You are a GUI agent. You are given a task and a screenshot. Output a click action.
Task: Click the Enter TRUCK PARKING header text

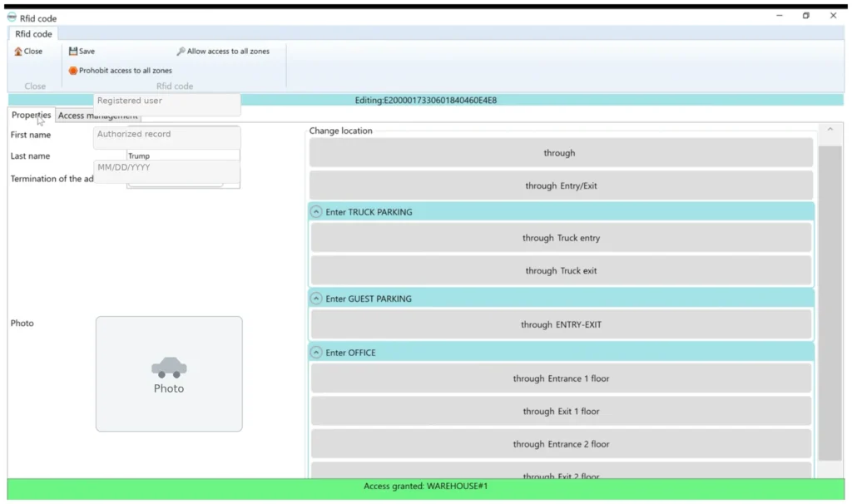(369, 212)
